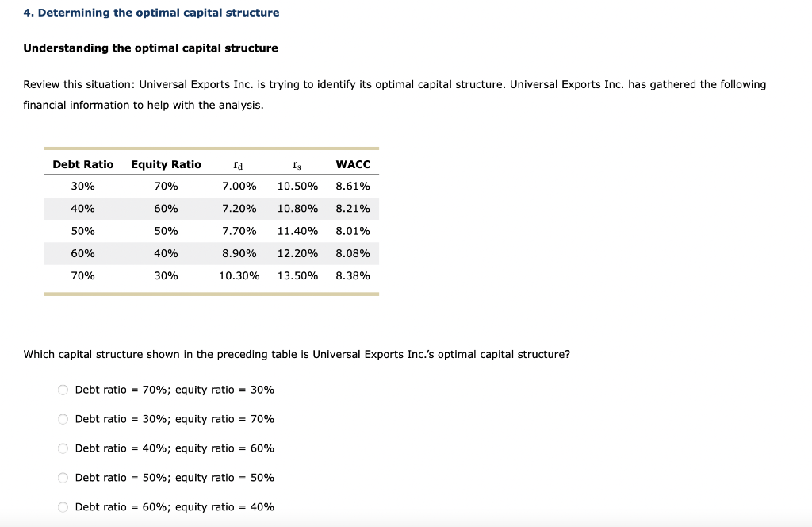Select radio option debt ratio 70%
The image size is (812, 527).
coord(62,390)
